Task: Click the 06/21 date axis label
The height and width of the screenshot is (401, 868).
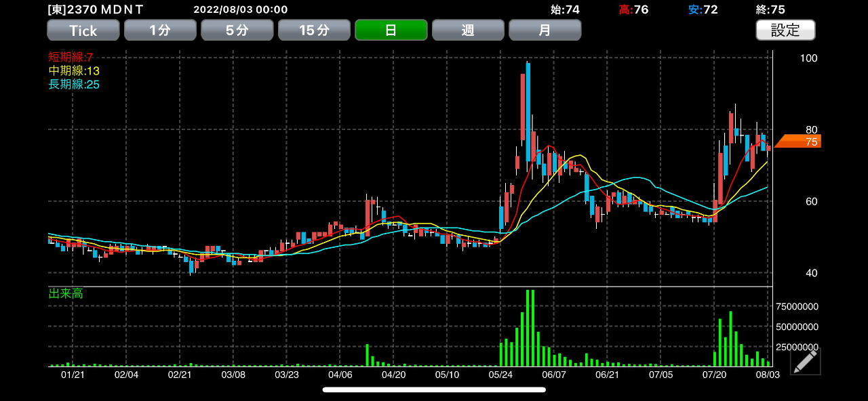Action: click(x=608, y=375)
